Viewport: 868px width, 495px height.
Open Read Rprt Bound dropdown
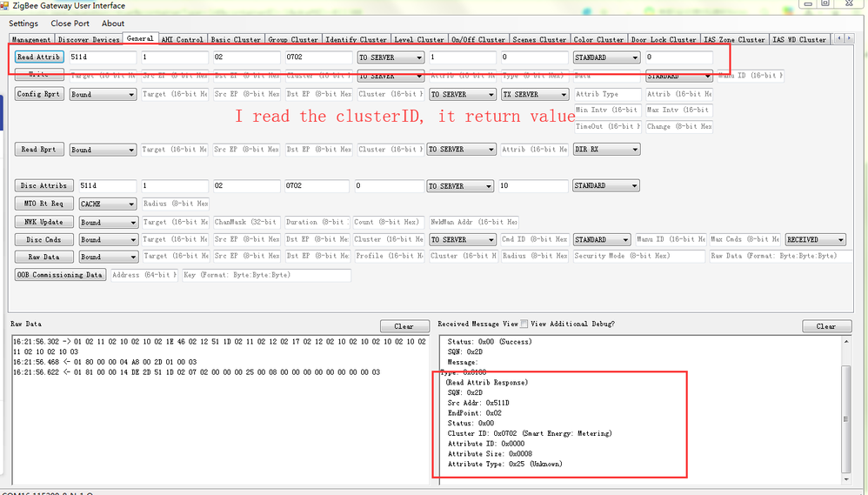coord(103,150)
